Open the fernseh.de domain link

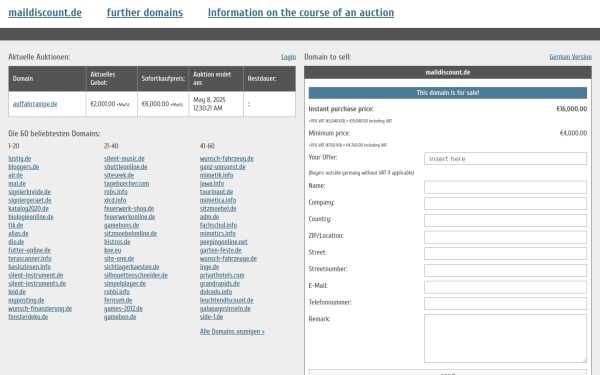118,300
